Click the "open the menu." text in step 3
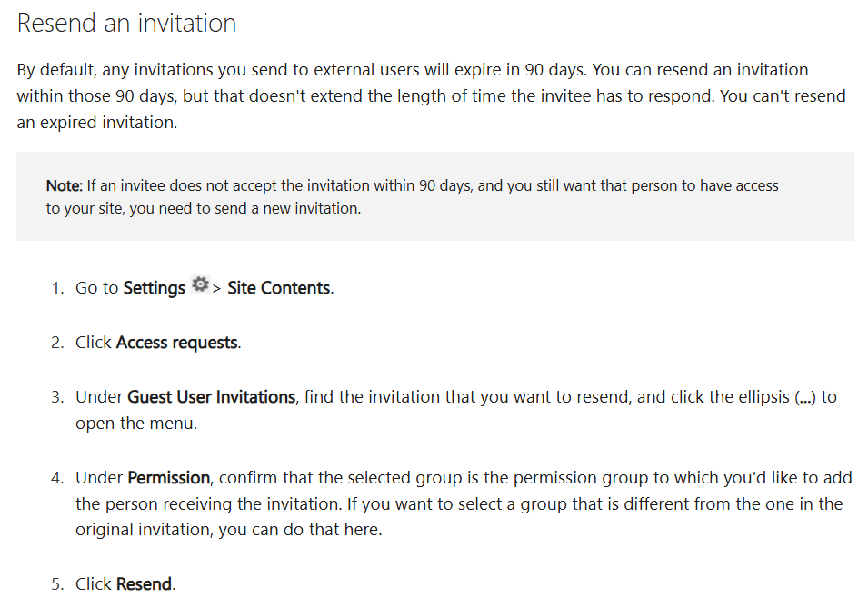Image resolution: width=868 pixels, height=598 pixels. 136,424
